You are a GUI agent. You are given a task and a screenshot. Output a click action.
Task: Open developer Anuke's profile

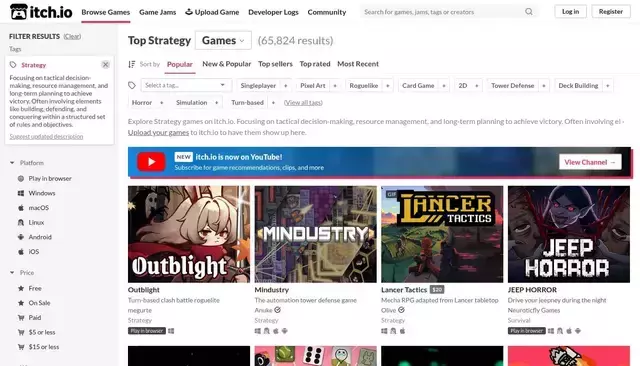click(263, 310)
